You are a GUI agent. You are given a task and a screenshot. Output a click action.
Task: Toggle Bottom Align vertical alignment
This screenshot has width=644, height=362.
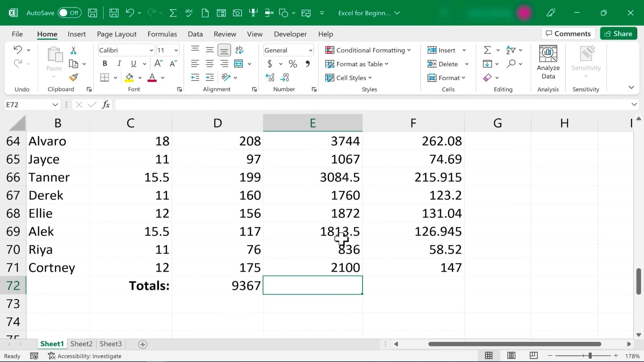click(224, 50)
